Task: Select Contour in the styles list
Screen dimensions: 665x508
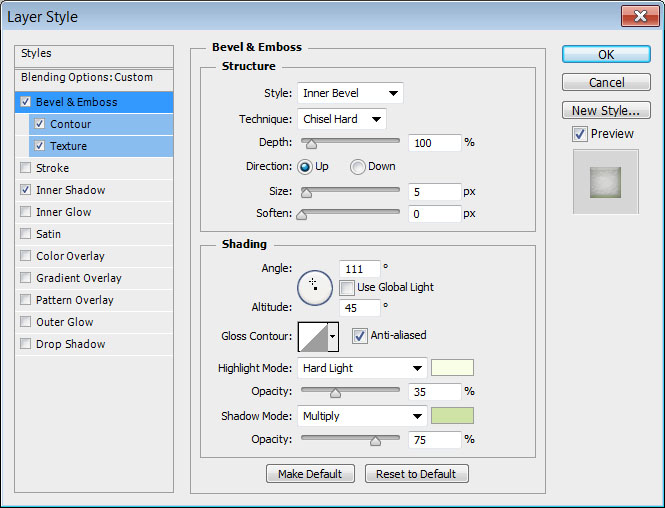Action: coord(70,124)
